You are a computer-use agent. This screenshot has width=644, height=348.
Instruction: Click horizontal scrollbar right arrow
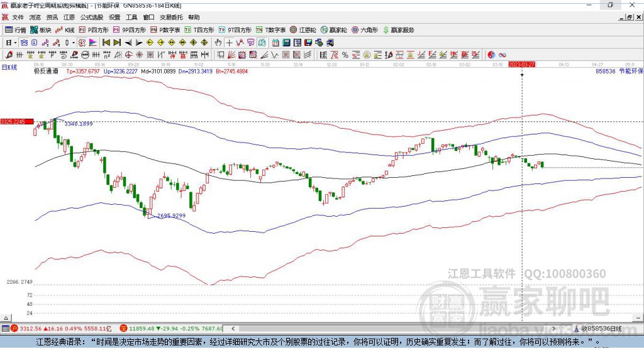553,329
